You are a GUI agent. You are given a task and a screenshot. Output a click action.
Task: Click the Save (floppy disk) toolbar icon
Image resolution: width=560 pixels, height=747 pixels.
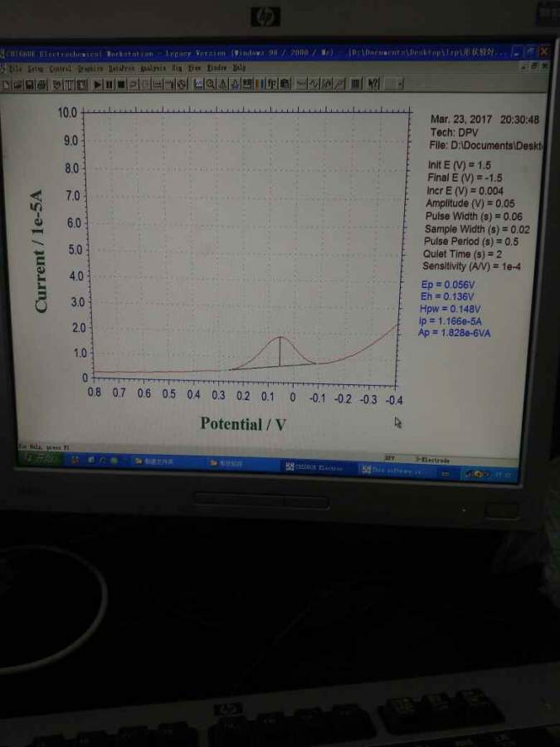(x=30, y=85)
